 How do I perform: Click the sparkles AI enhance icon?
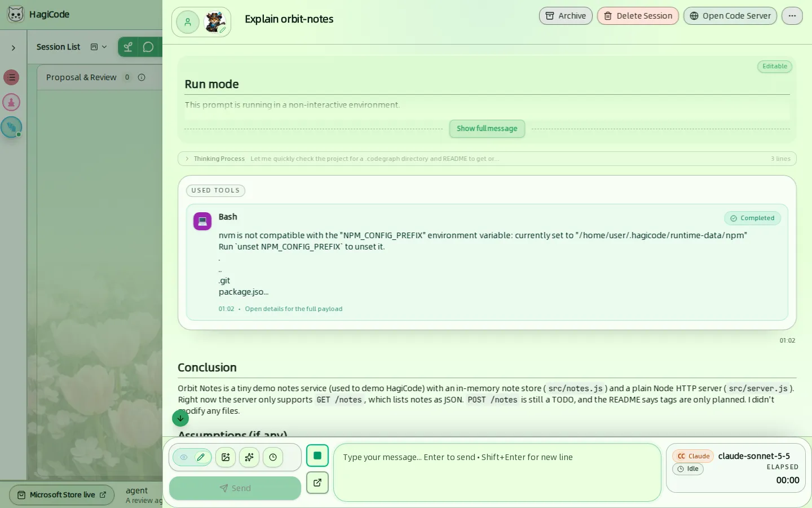[x=249, y=457]
